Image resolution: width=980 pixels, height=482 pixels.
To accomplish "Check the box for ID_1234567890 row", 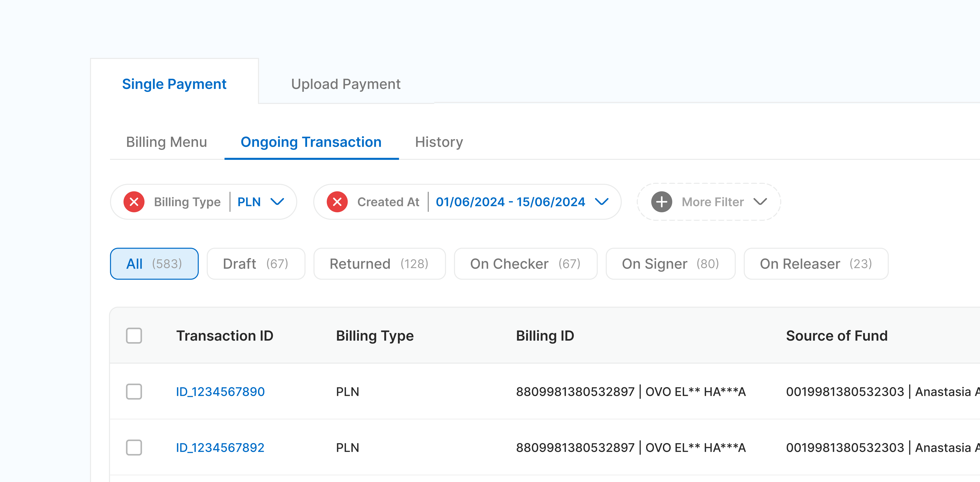I will [x=134, y=391].
